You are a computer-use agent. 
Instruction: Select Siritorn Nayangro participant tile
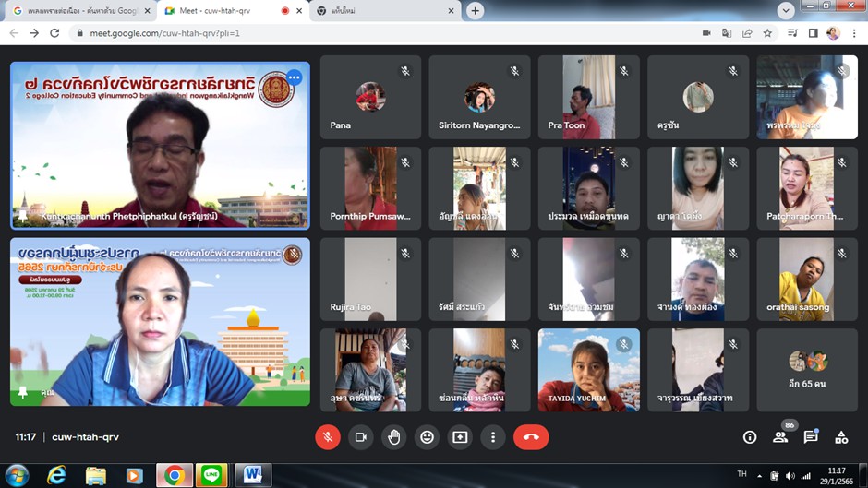(x=479, y=97)
